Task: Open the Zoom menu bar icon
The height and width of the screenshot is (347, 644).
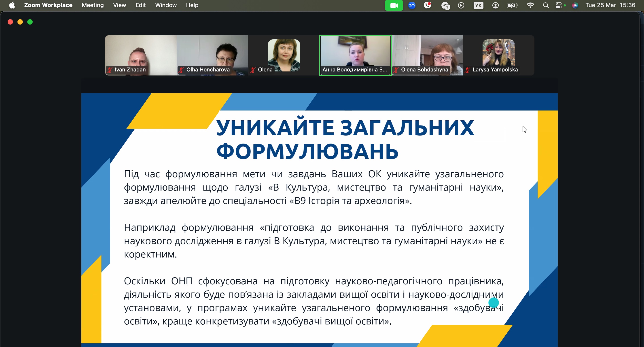Action: (412, 5)
